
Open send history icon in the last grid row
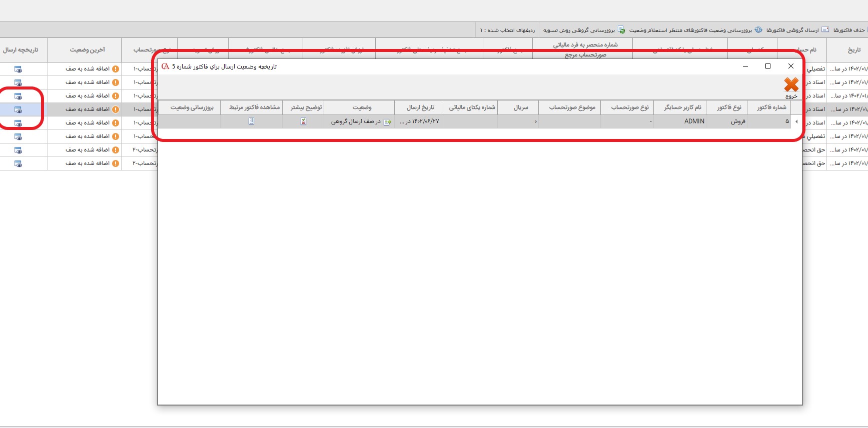(19, 163)
